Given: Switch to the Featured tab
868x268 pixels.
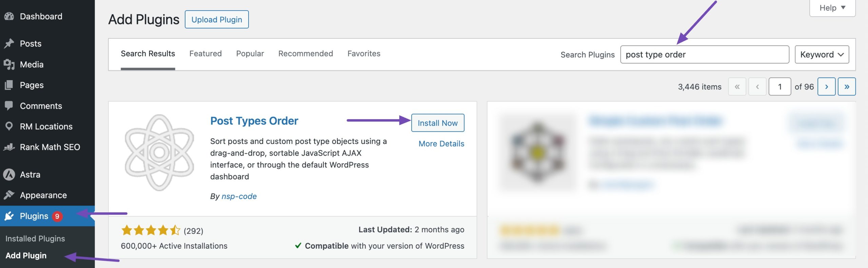Looking at the screenshot, I should 205,54.
